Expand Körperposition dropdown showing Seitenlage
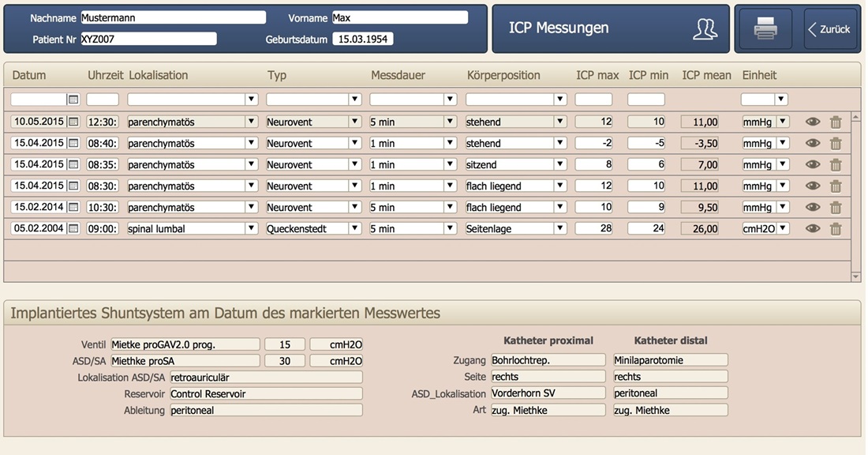 [x=560, y=228]
